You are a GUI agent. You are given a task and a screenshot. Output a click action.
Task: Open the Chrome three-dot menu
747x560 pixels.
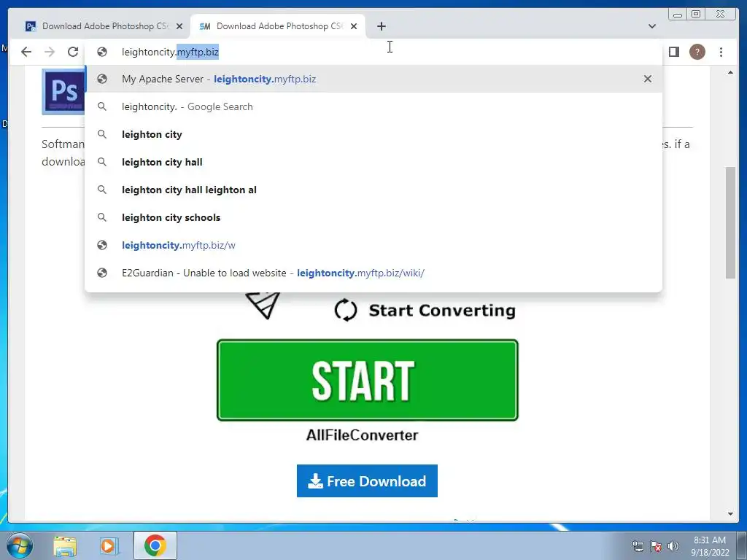[x=721, y=52]
